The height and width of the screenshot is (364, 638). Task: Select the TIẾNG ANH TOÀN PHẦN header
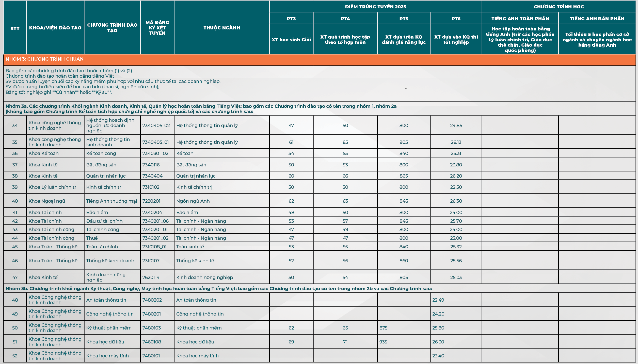point(520,19)
